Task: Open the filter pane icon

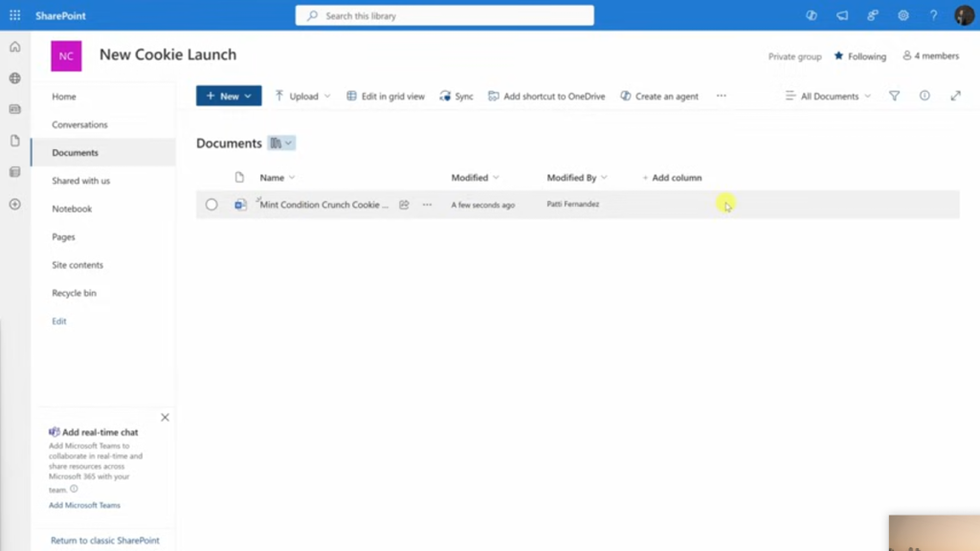Action: click(x=894, y=96)
